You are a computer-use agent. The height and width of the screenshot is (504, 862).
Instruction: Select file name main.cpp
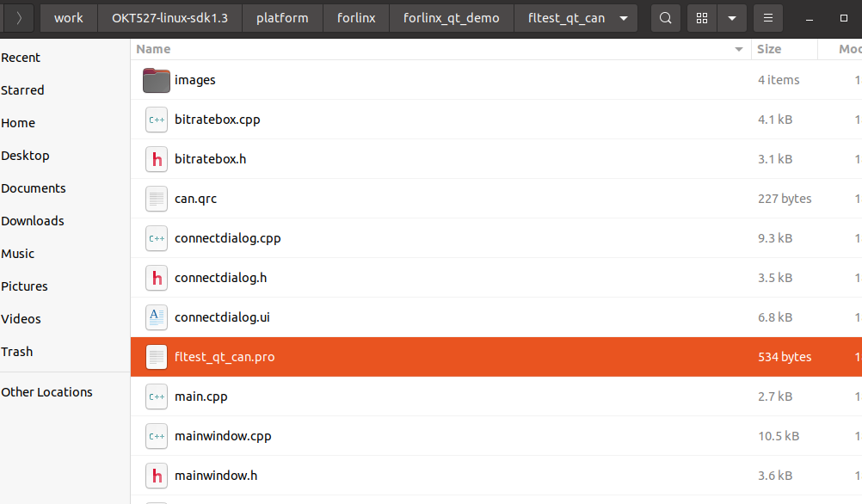201,396
